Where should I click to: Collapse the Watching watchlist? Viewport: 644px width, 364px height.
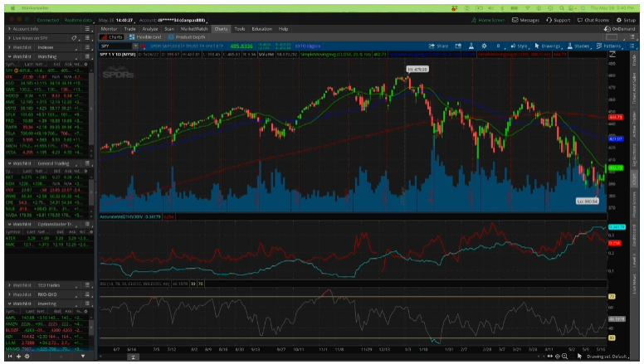tap(9, 56)
